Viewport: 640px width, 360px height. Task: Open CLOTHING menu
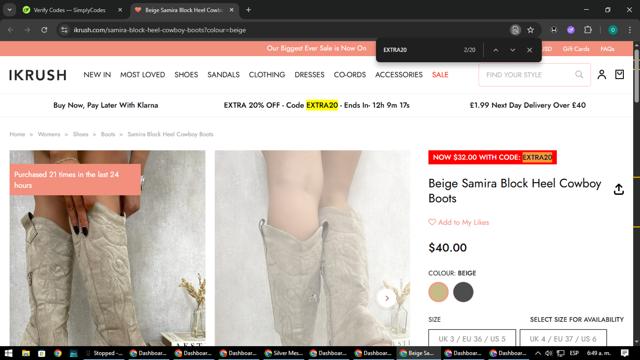[x=267, y=75]
